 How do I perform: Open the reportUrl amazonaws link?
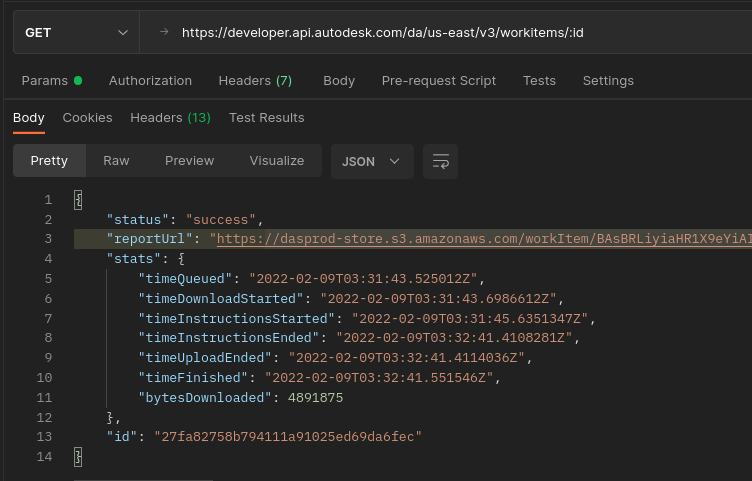point(484,239)
